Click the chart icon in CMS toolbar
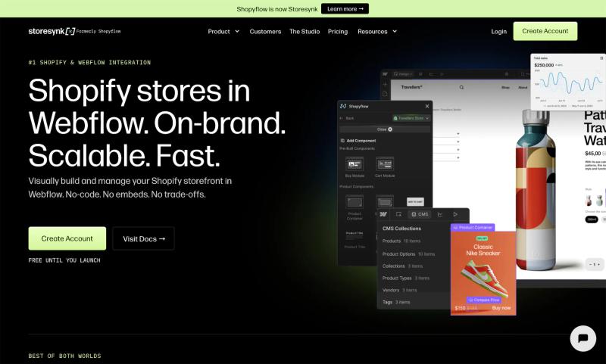Viewport: 606px width, 364px height. [440, 214]
